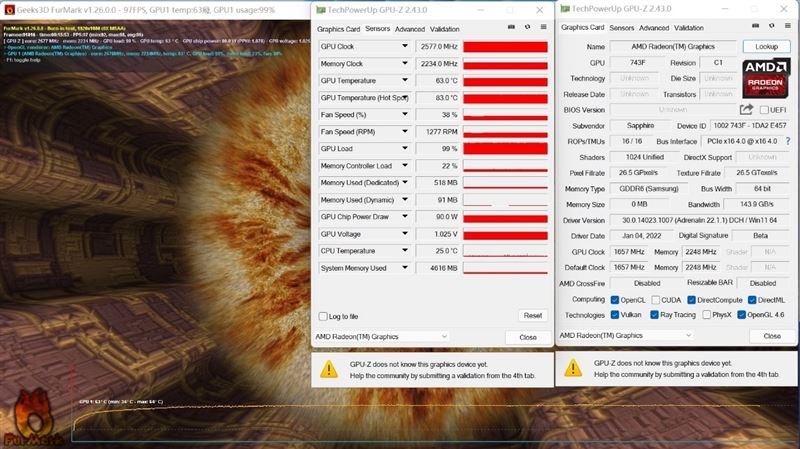
Task: Open the System Memory Used dropdown
Action: 405,267
